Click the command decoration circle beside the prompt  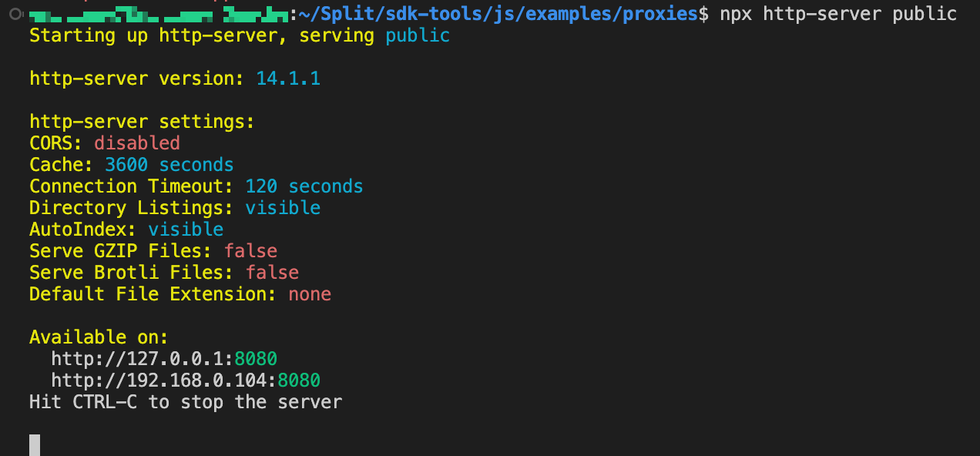pyautogui.click(x=14, y=14)
